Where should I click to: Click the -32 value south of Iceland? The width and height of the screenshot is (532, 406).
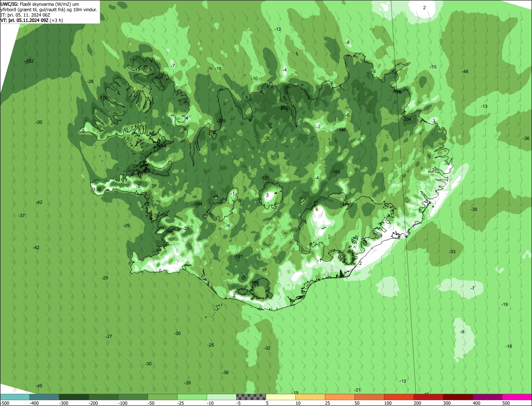pyautogui.click(x=267, y=348)
